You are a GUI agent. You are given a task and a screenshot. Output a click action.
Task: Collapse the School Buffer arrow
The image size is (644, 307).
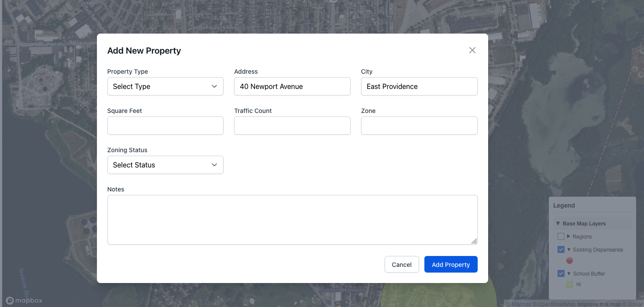[569, 274]
